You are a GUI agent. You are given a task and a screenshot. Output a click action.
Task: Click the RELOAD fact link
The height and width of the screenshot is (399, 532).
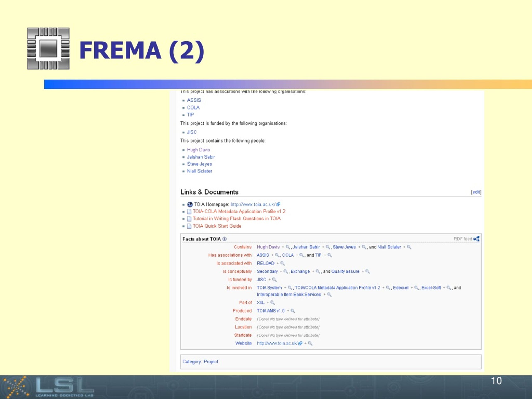pyautogui.click(x=266, y=263)
